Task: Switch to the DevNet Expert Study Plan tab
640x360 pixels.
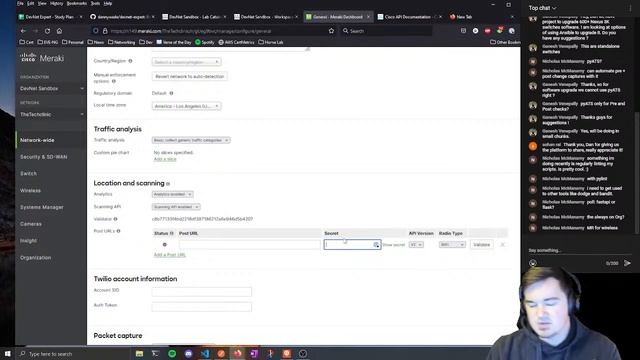Action: pos(49,17)
